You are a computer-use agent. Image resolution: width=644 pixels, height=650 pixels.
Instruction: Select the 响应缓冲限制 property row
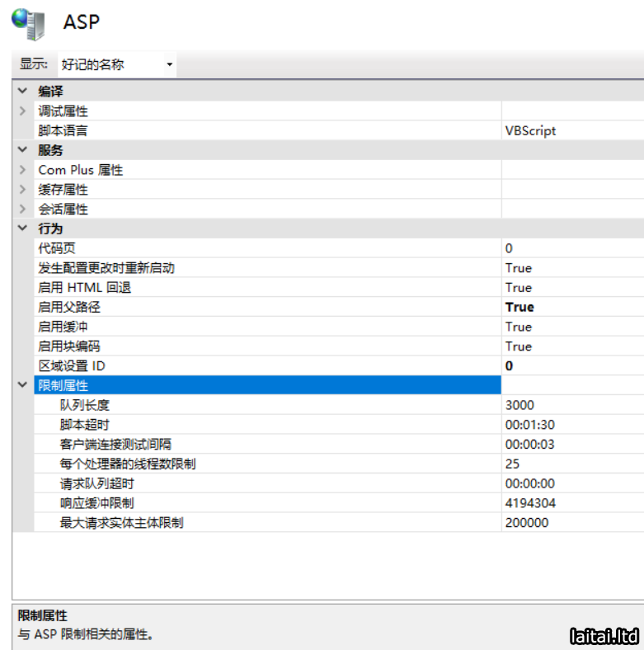(97, 503)
